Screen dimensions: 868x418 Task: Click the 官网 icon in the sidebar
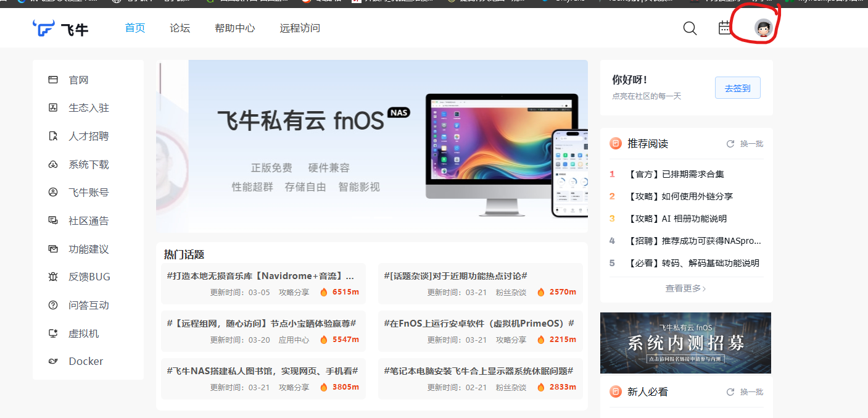(53, 80)
